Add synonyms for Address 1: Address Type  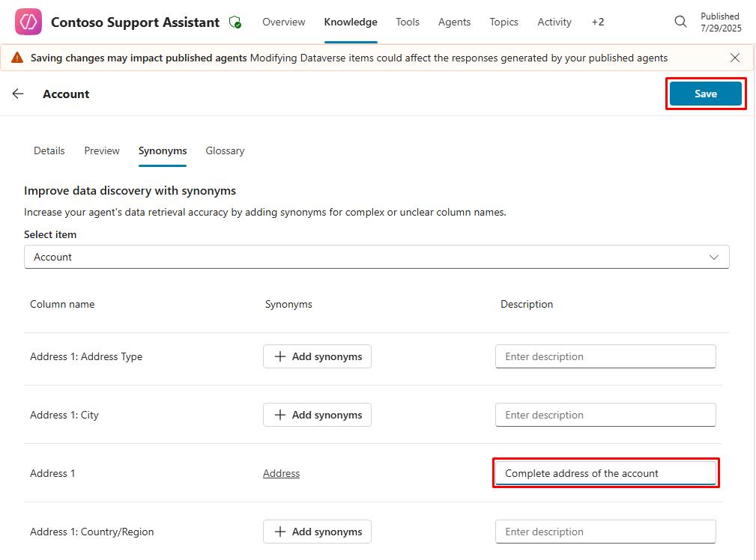[317, 356]
